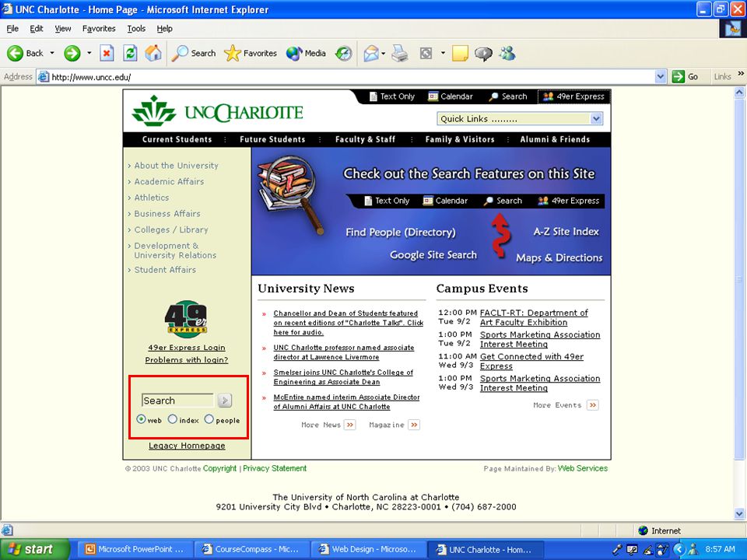The height and width of the screenshot is (560, 747).
Task: Open the Family & Visitors tab
Action: coord(460,139)
